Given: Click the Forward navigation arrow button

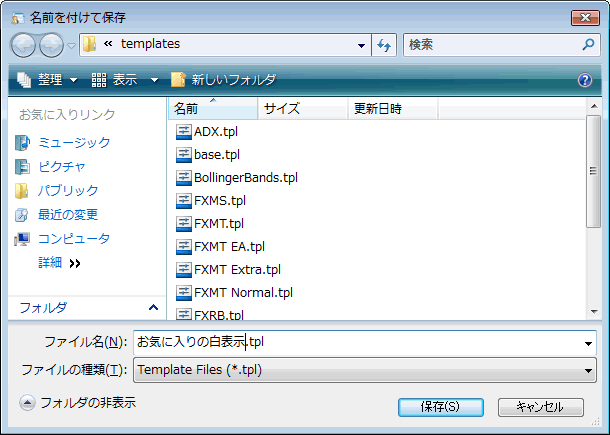Looking at the screenshot, I should pos(52,46).
